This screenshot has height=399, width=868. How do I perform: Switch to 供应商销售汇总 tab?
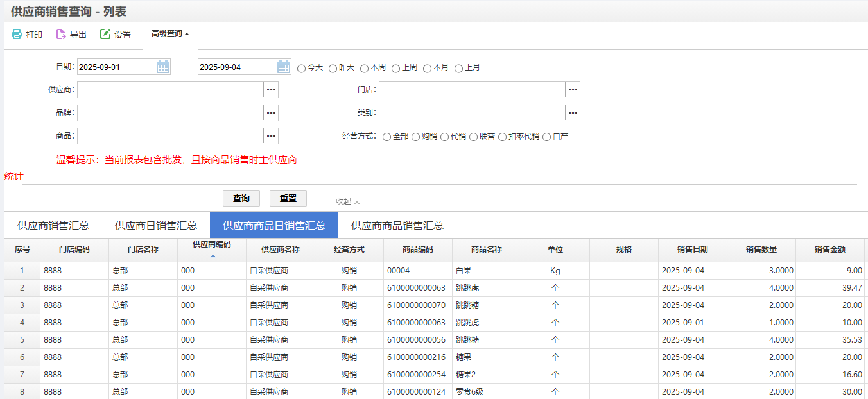coord(53,225)
